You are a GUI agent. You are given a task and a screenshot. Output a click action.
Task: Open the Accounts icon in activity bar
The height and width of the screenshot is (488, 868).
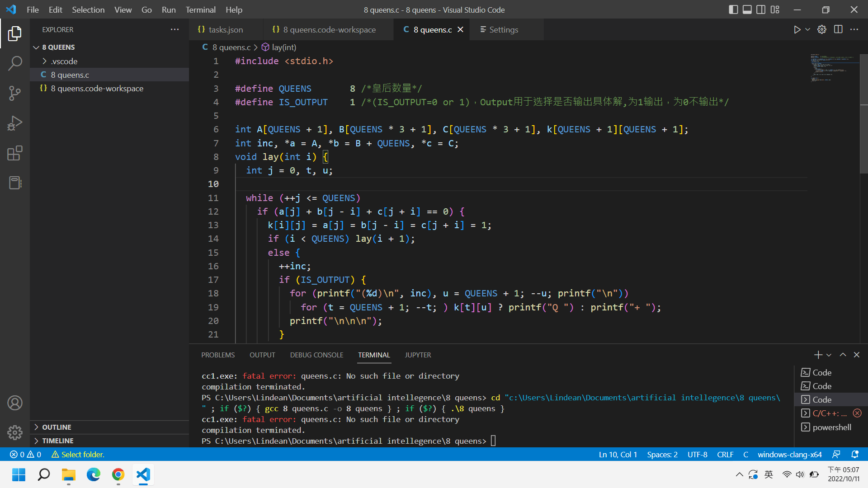(x=15, y=403)
